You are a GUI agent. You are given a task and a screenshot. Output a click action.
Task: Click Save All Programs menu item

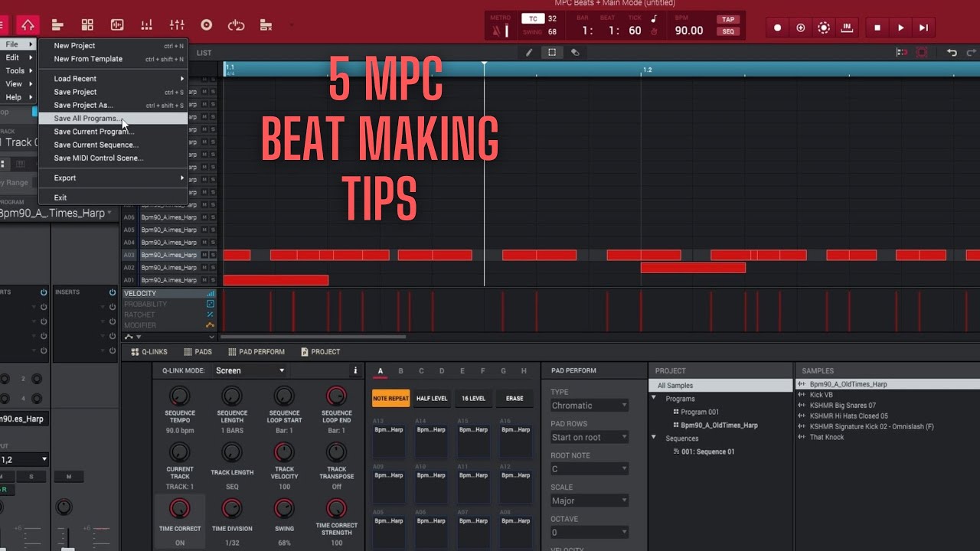point(113,119)
